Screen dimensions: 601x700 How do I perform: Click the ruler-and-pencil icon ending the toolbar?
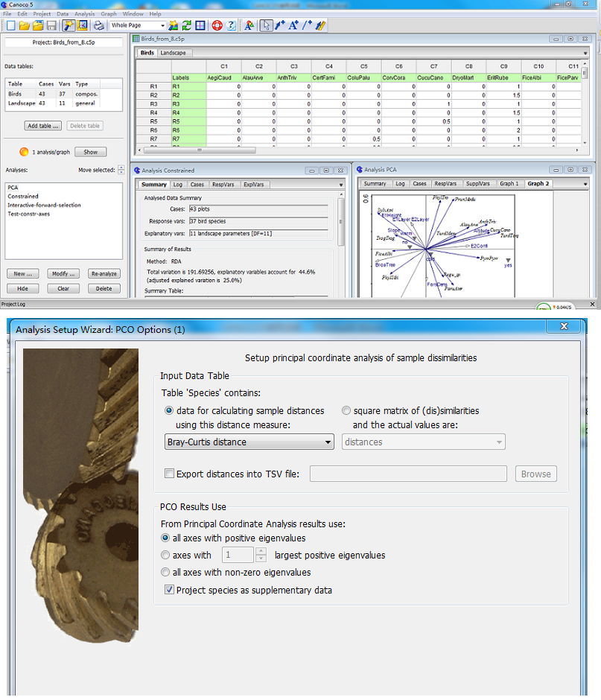[320, 25]
